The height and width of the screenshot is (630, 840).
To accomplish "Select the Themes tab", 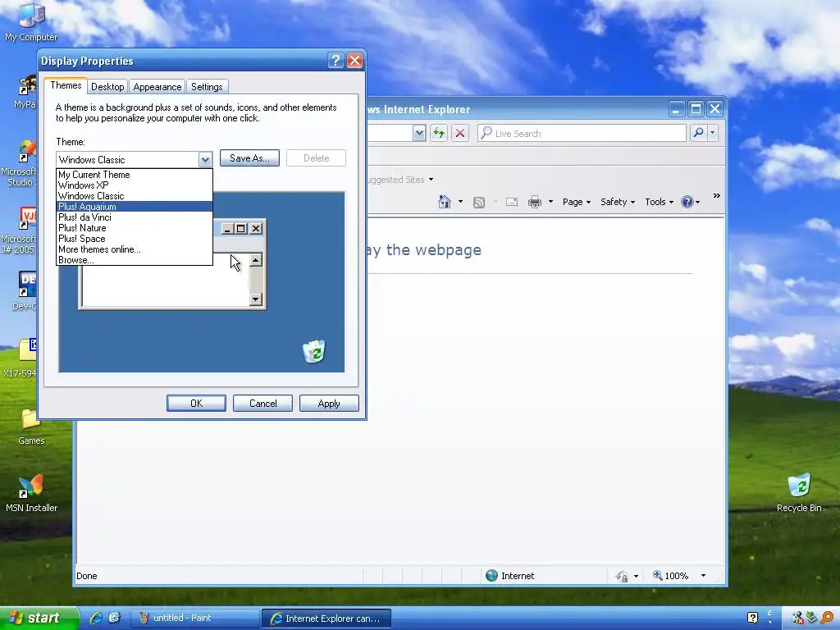I will tap(66, 85).
